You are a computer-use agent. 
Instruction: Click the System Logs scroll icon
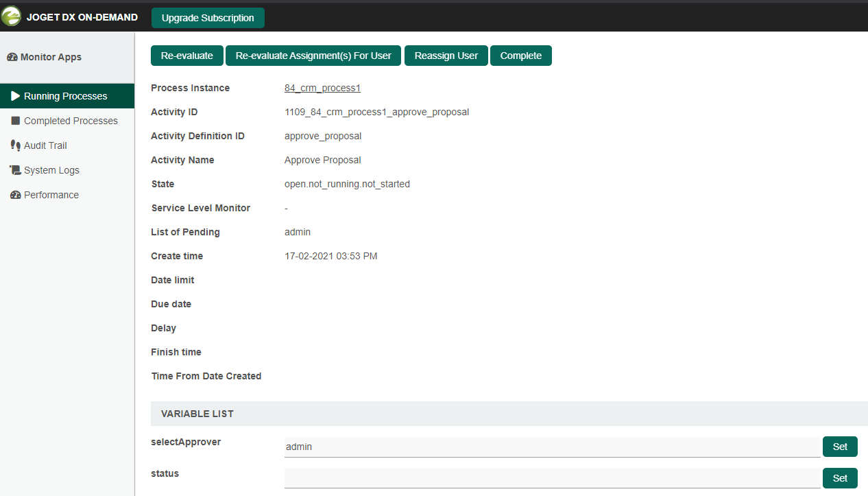(15, 170)
